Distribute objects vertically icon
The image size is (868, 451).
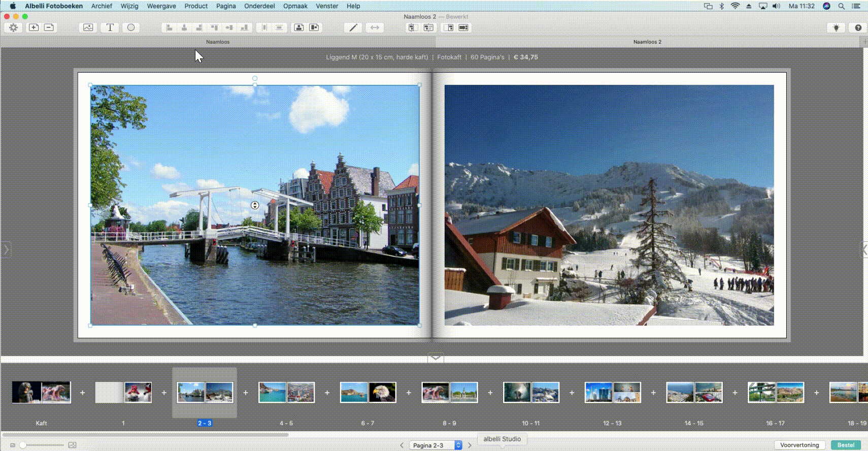(279, 27)
